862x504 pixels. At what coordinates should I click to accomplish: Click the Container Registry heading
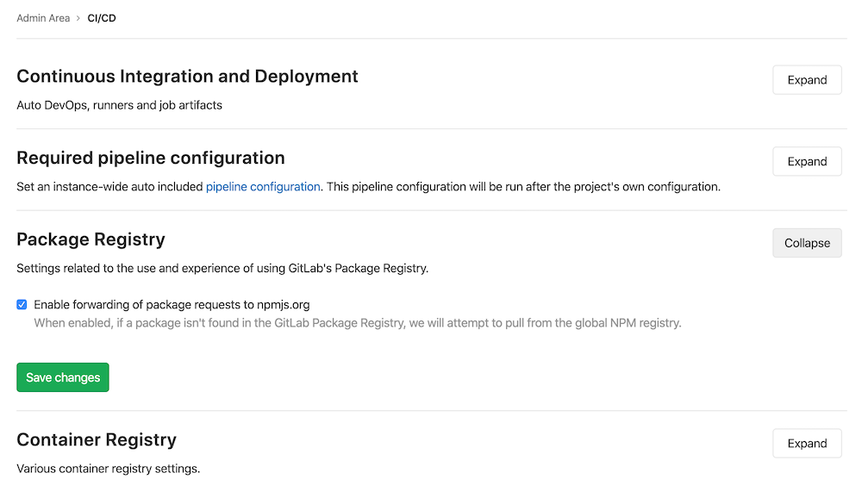coord(97,439)
